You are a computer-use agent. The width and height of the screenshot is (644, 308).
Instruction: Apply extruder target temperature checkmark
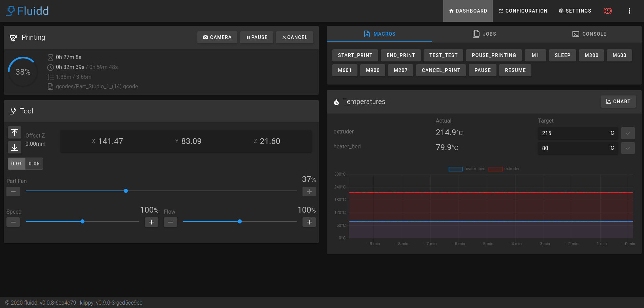pyautogui.click(x=628, y=133)
